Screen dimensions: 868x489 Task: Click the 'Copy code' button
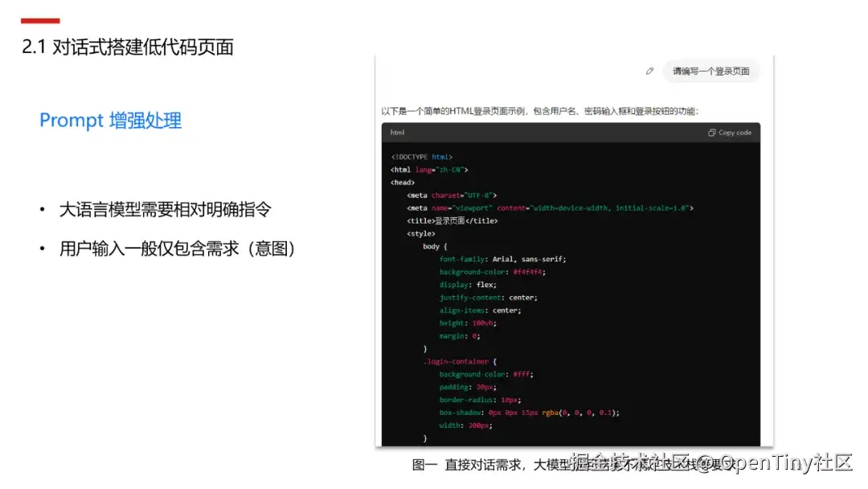(728, 132)
